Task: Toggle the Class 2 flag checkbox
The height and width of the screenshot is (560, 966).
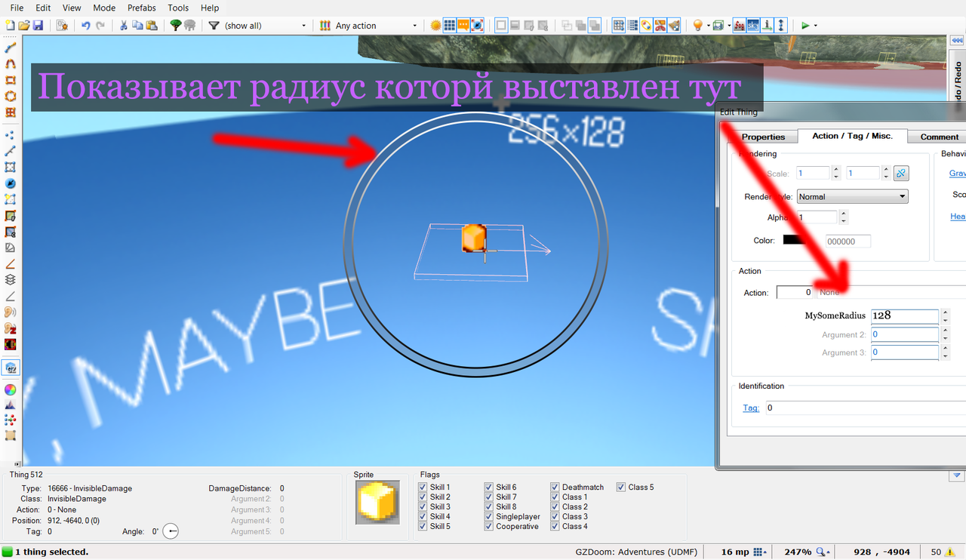Action: (x=555, y=507)
